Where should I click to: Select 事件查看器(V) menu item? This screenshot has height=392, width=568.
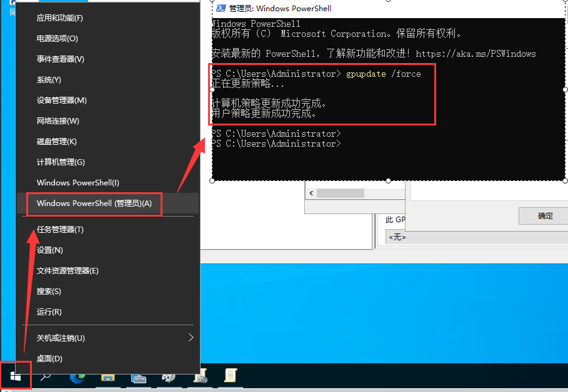tap(60, 59)
